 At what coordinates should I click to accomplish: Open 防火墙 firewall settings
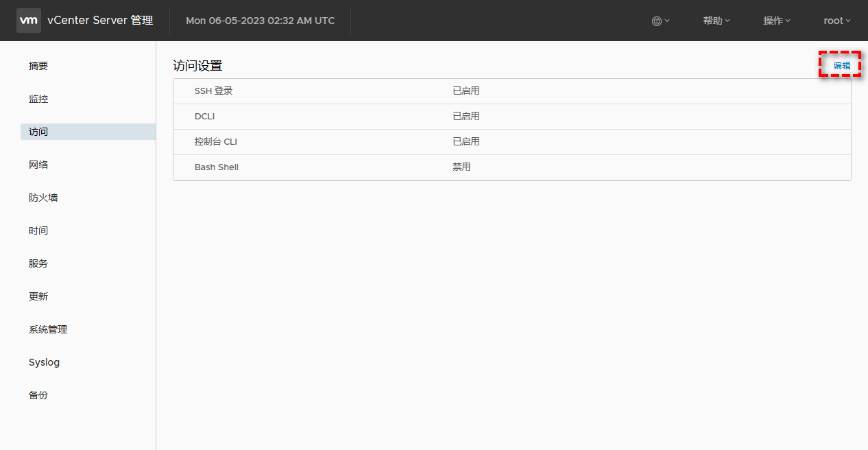pos(43,198)
